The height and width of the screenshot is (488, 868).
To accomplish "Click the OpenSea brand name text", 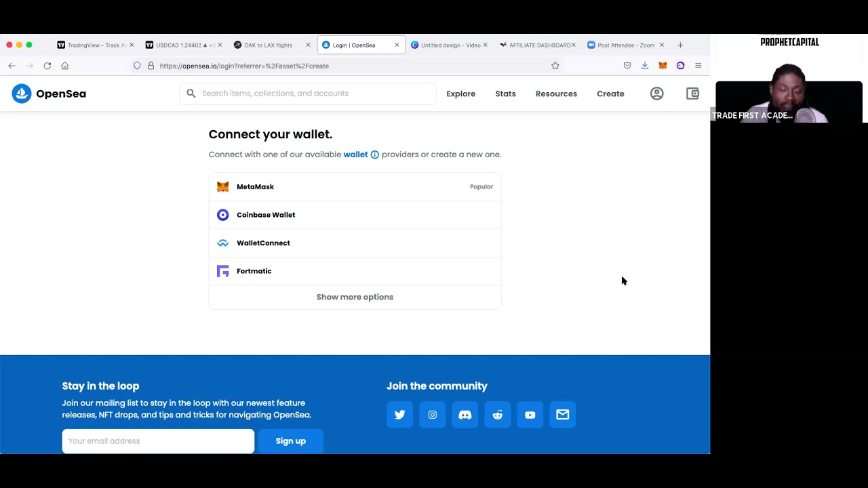I will (61, 94).
